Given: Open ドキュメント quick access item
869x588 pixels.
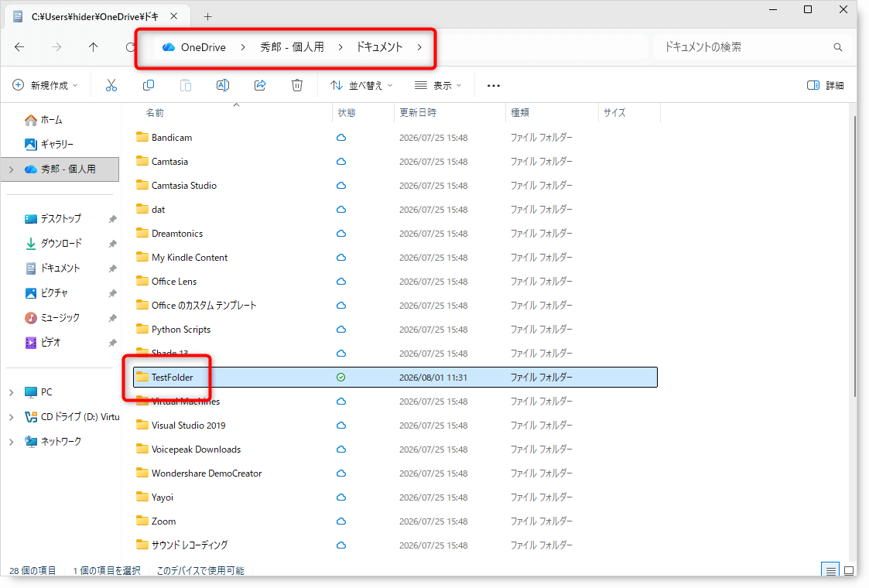Looking at the screenshot, I should point(53,268).
